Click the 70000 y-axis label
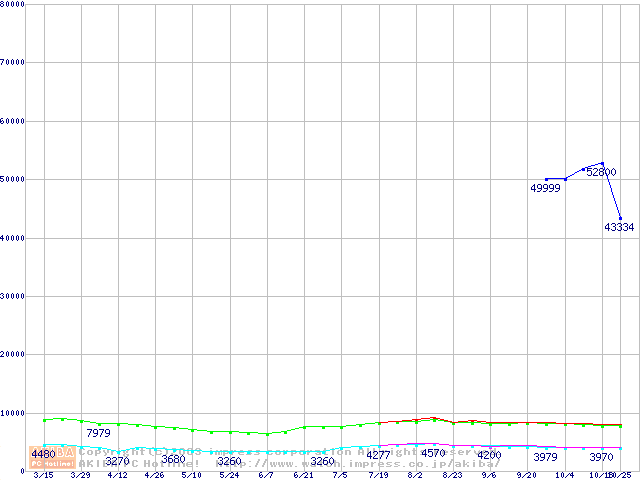This screenshot has height=480, width=640. click(x=12, y=63)
